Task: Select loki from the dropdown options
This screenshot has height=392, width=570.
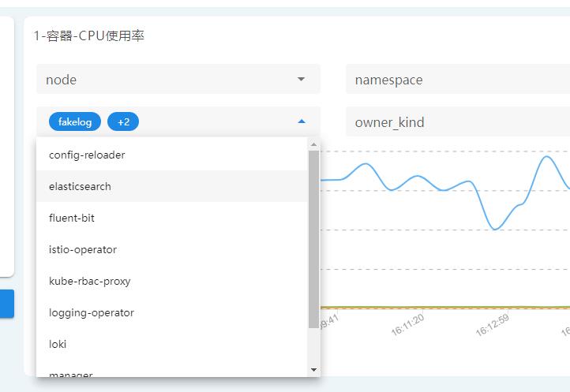Action: (x=58, y=345)
